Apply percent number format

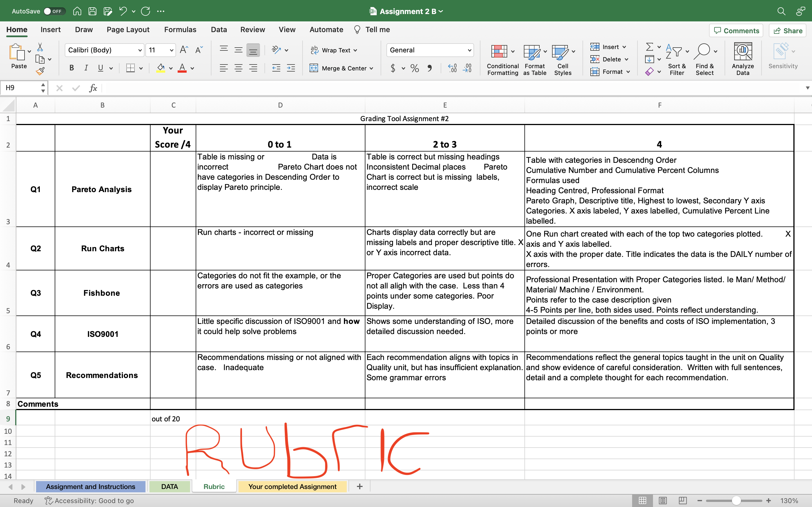click(x=414, y=68)
